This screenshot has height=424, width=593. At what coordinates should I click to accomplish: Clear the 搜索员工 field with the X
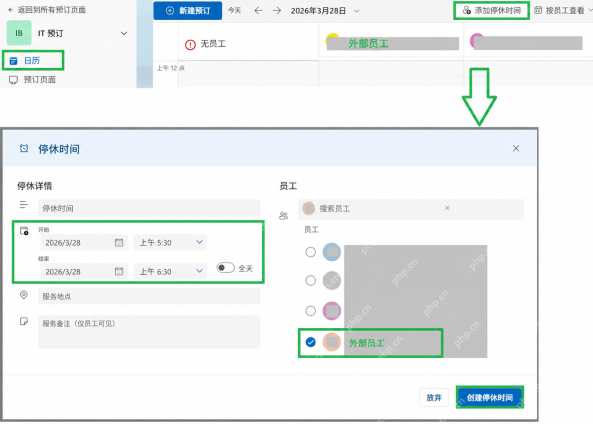click(x=447, y=208)
